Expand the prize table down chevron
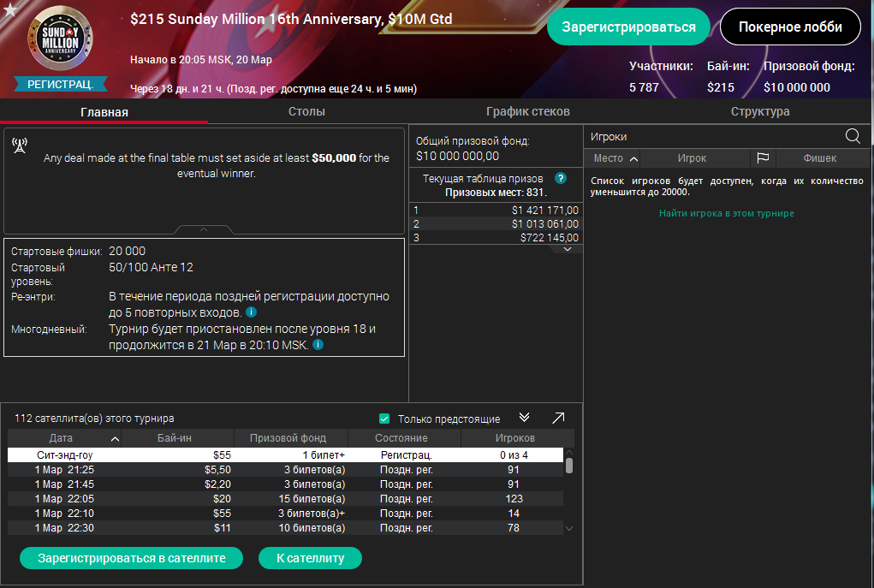The height and width of the screenshot is (588, 874). [x=567, y=249]
